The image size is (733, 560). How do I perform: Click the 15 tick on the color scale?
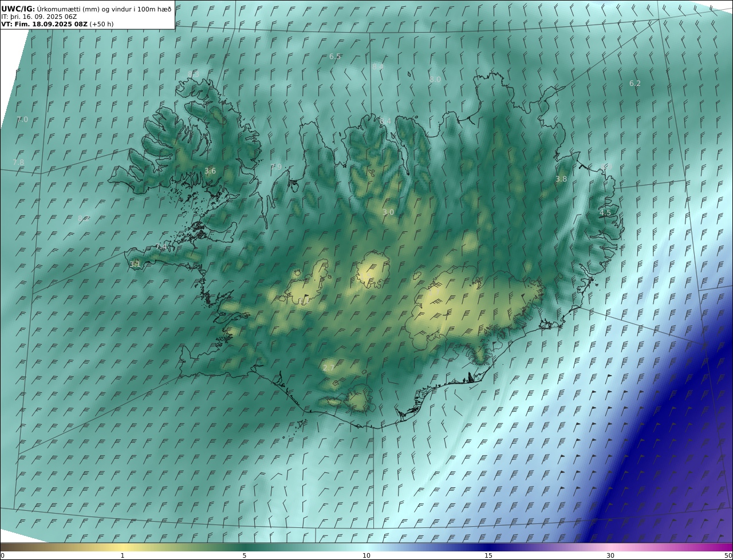point(488,555)
